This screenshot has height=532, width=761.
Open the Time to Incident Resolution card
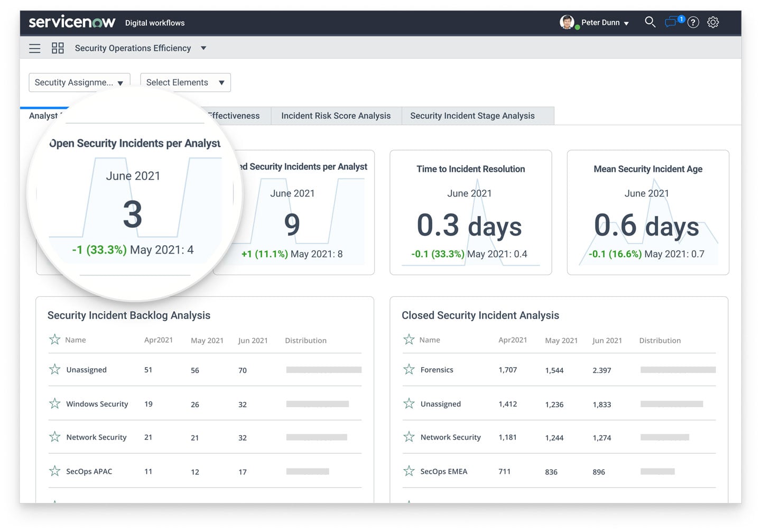(470, 212)
